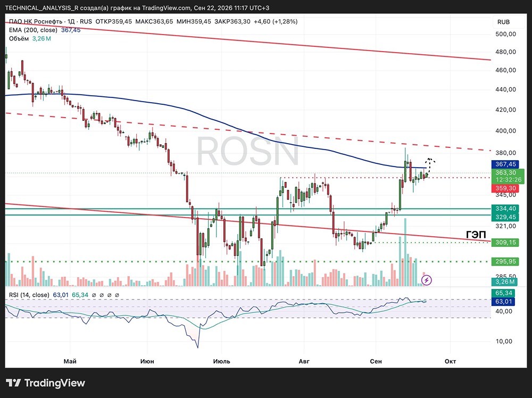532x398 pixels.
Task: Click the ГЭП text annotation
Action: (476, 235)
